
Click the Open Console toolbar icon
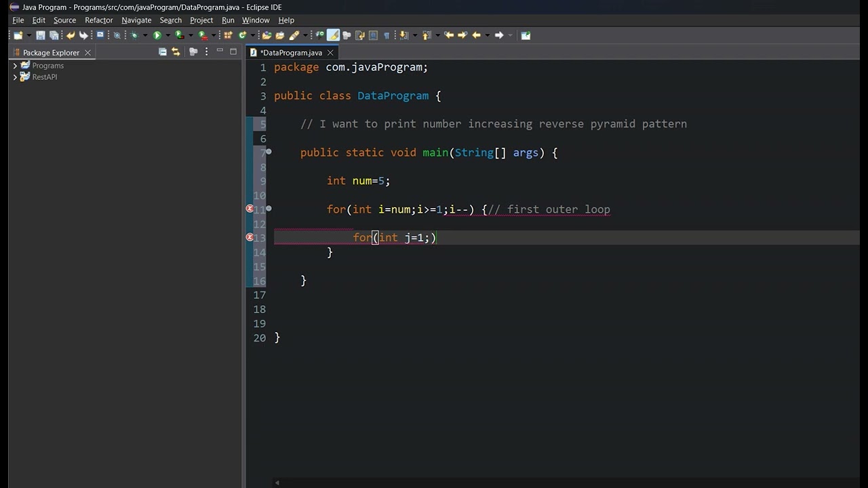coord(100,35)
